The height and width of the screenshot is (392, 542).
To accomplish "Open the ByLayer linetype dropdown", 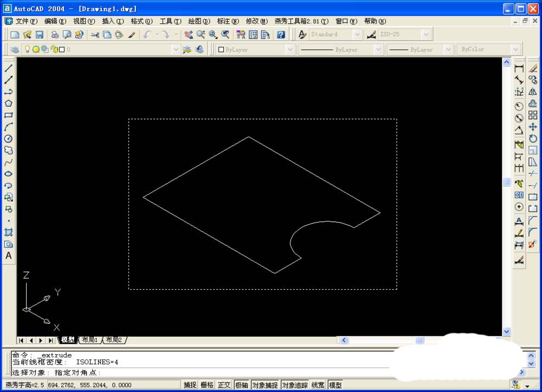I will tap(378, 49).
